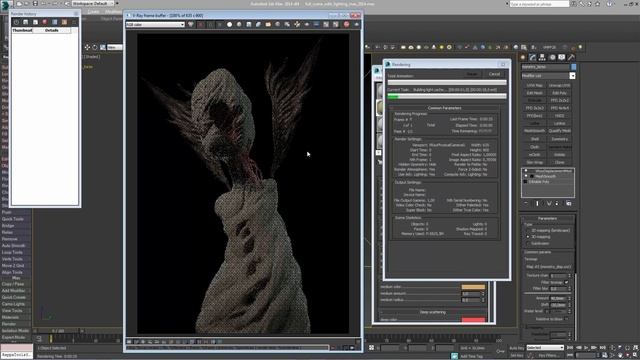Viewport: 640px width, 360px height.
Task: Click Make Unique icon below stack
Action: coord(549,203)
